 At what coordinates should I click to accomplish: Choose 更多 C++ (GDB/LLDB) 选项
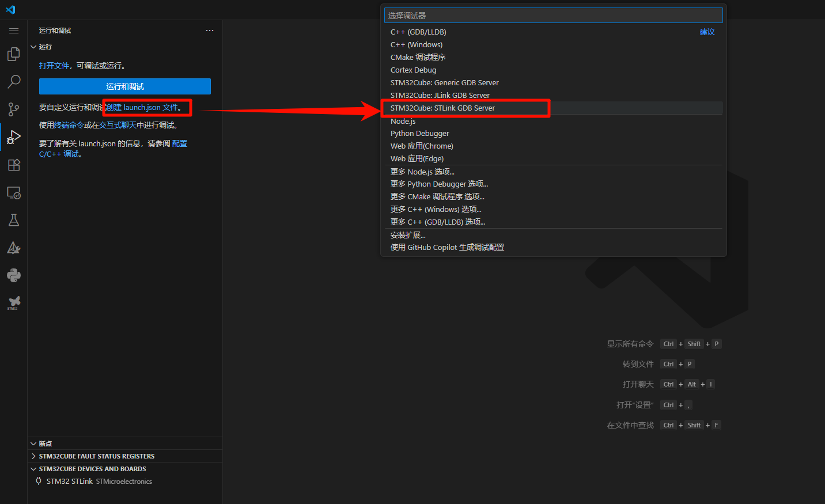click(x=554, y=222)
